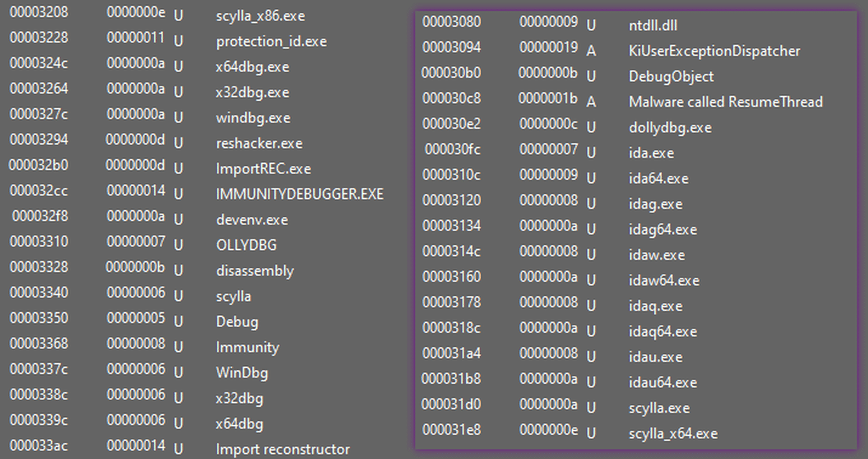The height and width of the screenshot is (459, 868).
Task: Select the x32dbg string without extension
Action: [x=240, y=398]
